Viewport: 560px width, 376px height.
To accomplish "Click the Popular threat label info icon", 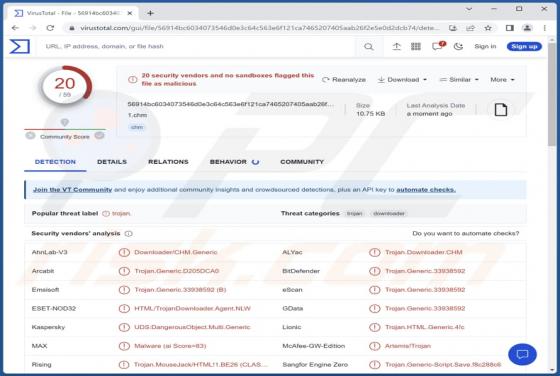I will pyautogui.click(x=106, y=214).
